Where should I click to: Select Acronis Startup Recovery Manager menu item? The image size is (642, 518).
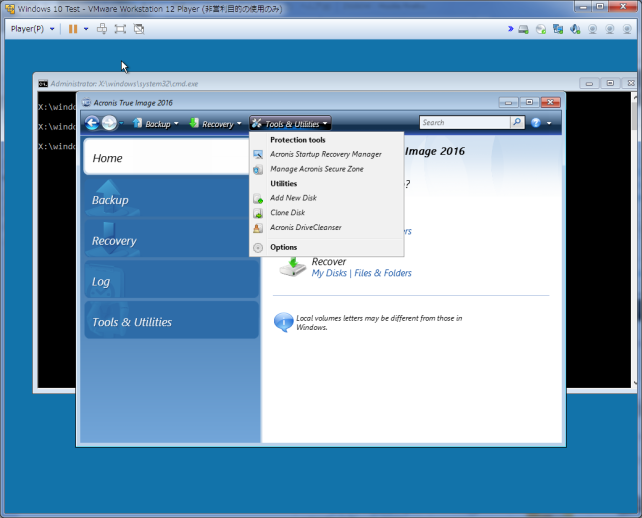[326, 154]
